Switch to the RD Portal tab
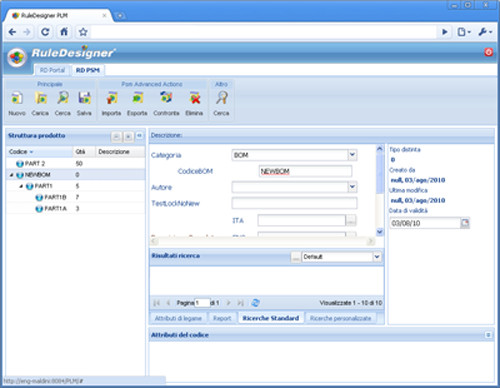The height and width of the screenshot is (388, 500). [52, 70]
